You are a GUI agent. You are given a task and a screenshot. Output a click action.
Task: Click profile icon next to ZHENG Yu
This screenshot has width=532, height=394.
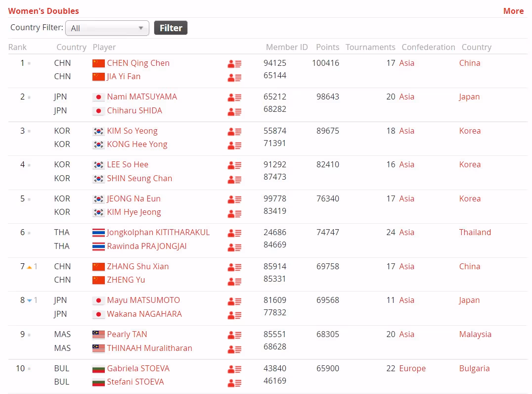(x=234, y=281)
